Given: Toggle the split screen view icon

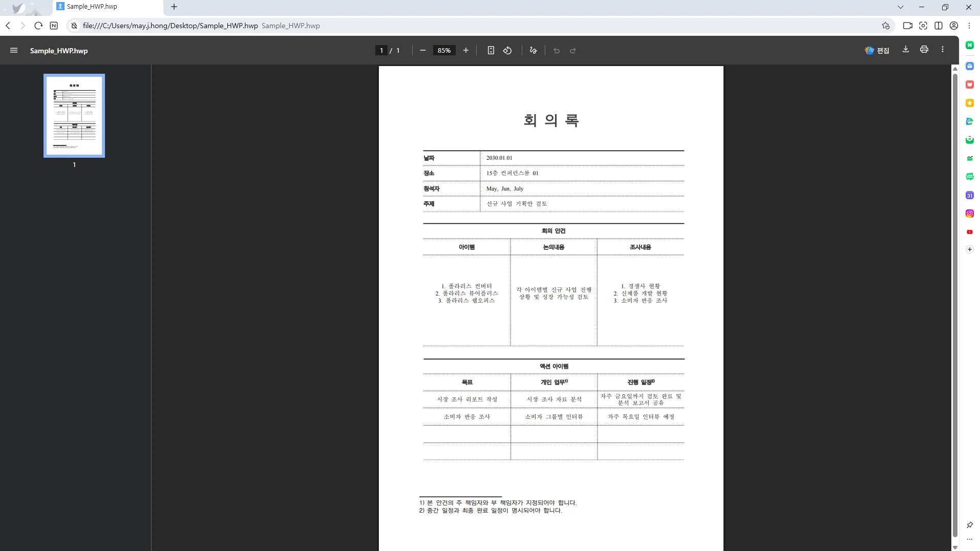Looking at the screenshot, I should (x=939, y=26).
